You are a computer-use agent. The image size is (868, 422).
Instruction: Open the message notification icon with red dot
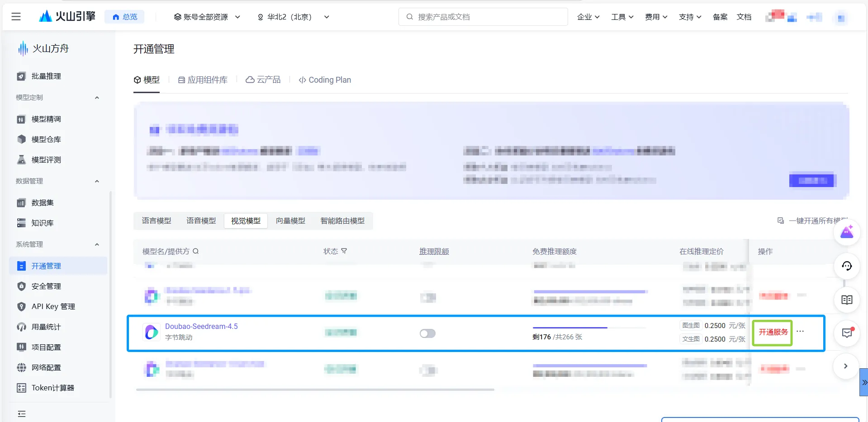pos(847,333)
